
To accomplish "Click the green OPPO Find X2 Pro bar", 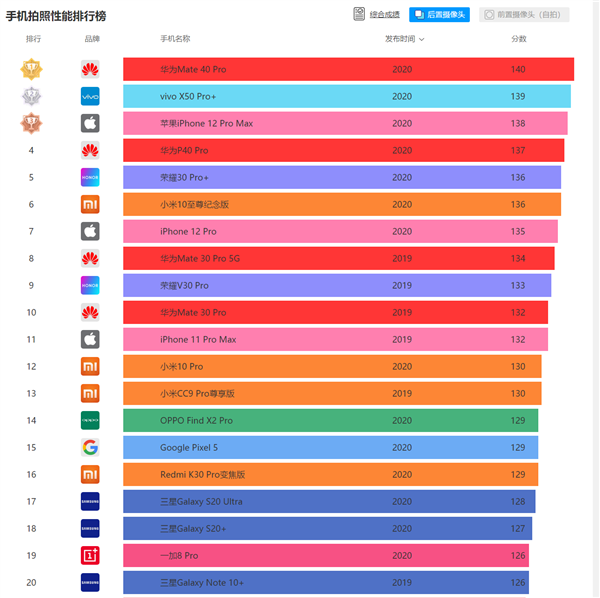I will [x=330, y=420].
